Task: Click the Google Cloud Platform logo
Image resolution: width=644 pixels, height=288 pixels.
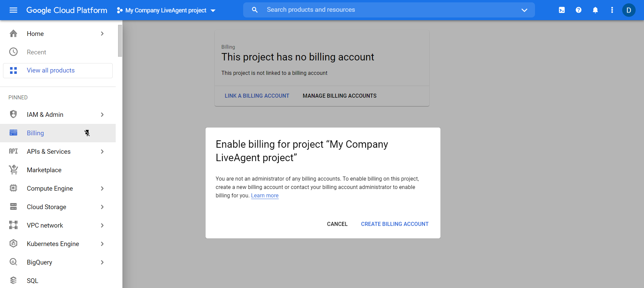Action: coord(67,10)
